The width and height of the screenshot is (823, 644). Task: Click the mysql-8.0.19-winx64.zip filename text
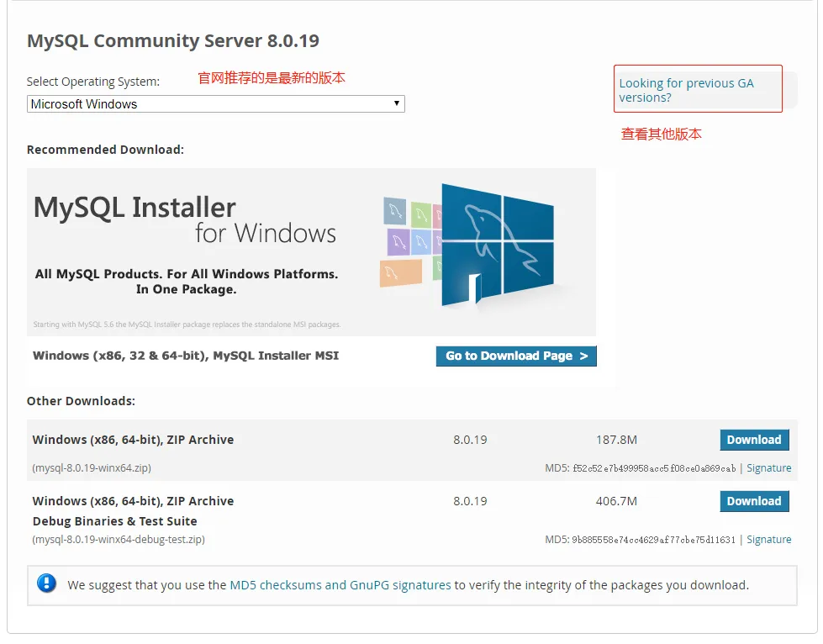pyautogui.click(x=92, y=468)
